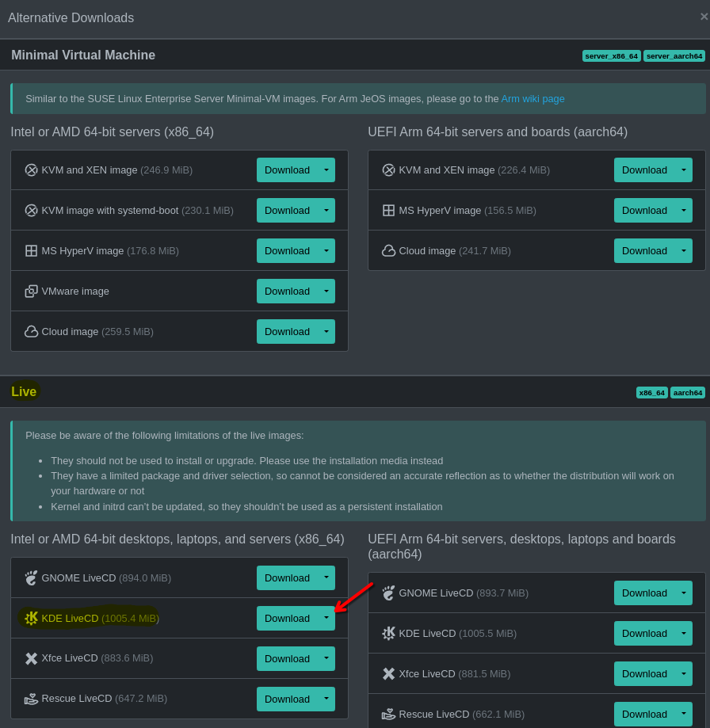The height and width of the screenshot is (728, 710).
Task: Open dropdown arrow for aarch64 Rescue LiveCD
Action: pyautogui.click(x=683, y=714)
